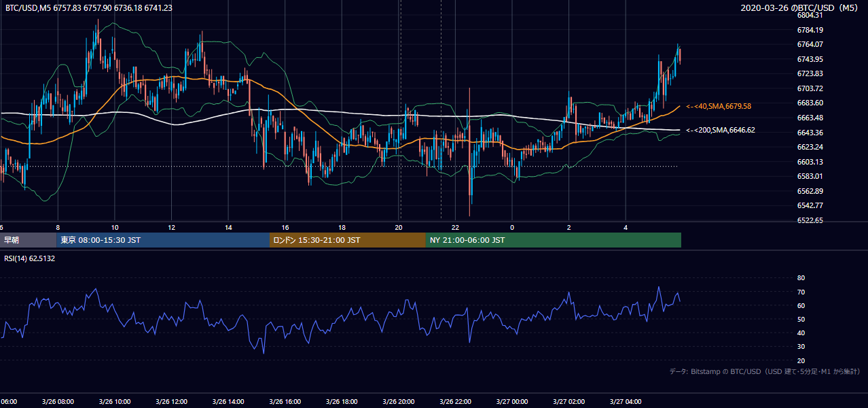This screenshot has height=408, width=868.
Task: Click hour tick 10 under the price chart
Action: (x=115, y=228)
